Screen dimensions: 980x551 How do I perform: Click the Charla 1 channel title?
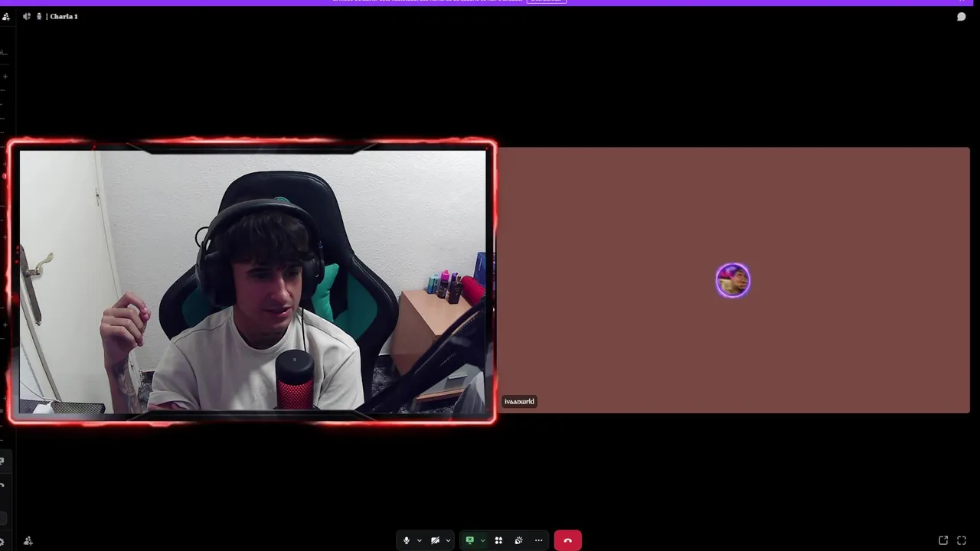64,16
